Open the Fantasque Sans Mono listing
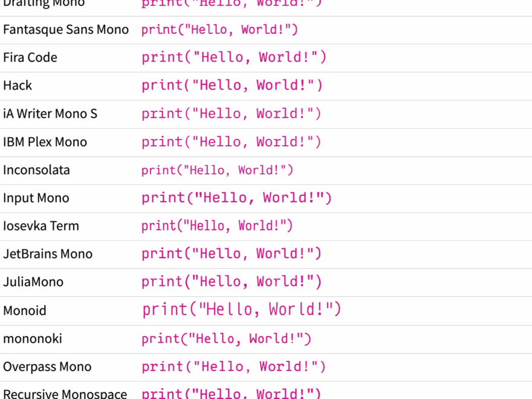The width and height of the screenshot is (532, 399). tap(66, 29)
